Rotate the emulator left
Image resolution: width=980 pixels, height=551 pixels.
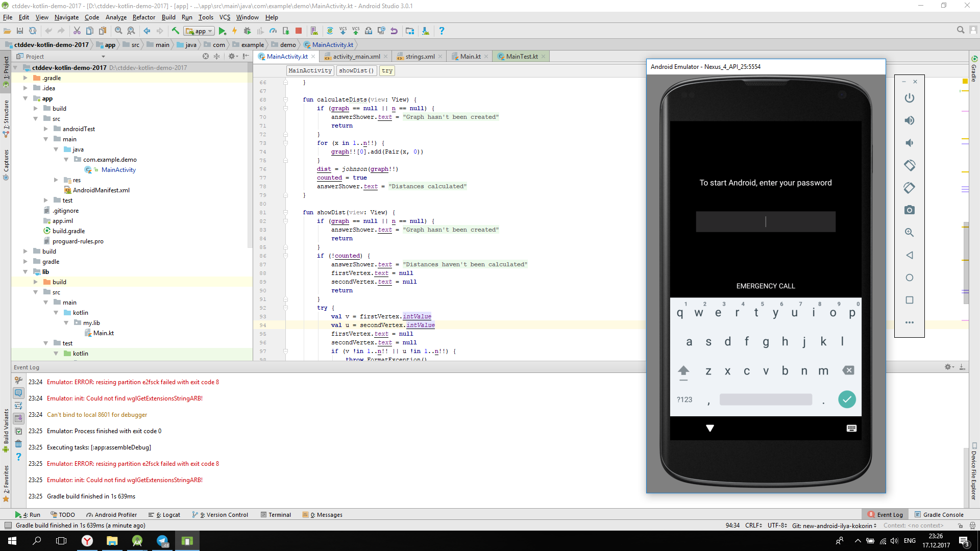909,165
